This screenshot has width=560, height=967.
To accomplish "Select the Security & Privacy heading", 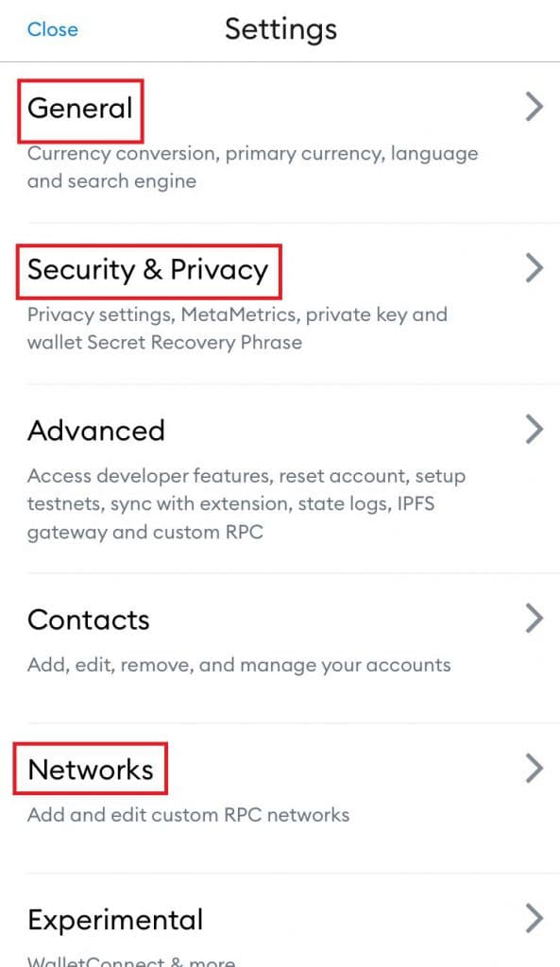I will coord(148,270).
